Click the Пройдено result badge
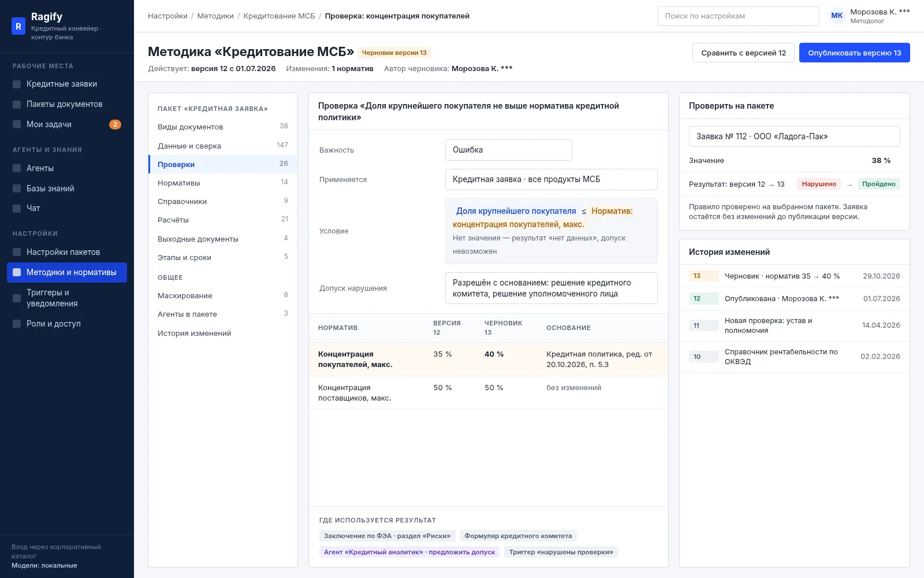The width and height of the screenshot is (924, 578). (878, 184)
